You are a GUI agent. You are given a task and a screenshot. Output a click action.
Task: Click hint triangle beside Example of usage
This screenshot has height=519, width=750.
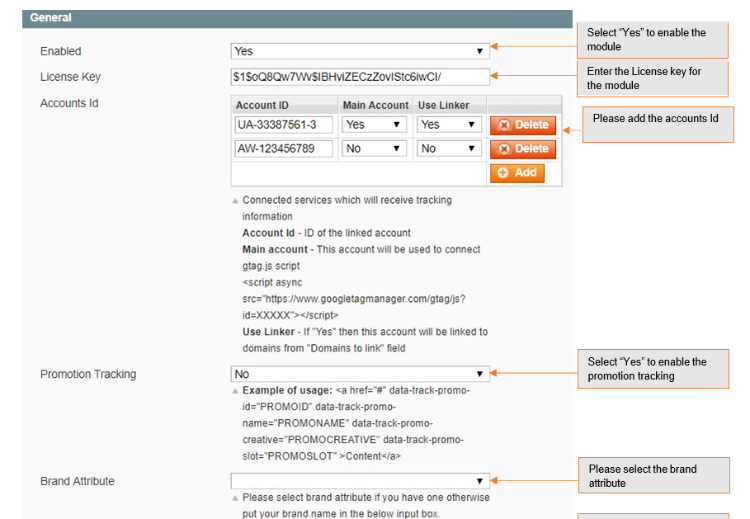[235, 391]
